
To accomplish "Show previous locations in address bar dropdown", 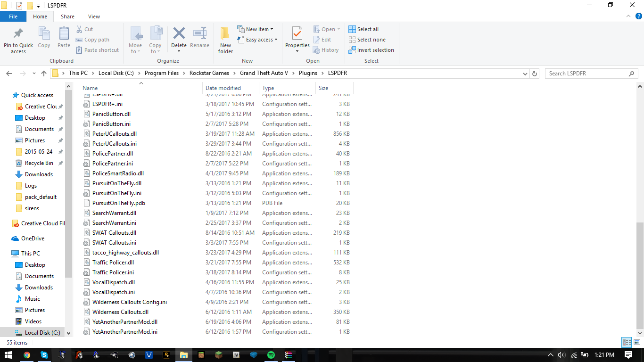I will pyautogui.click(x=526, y=74).
